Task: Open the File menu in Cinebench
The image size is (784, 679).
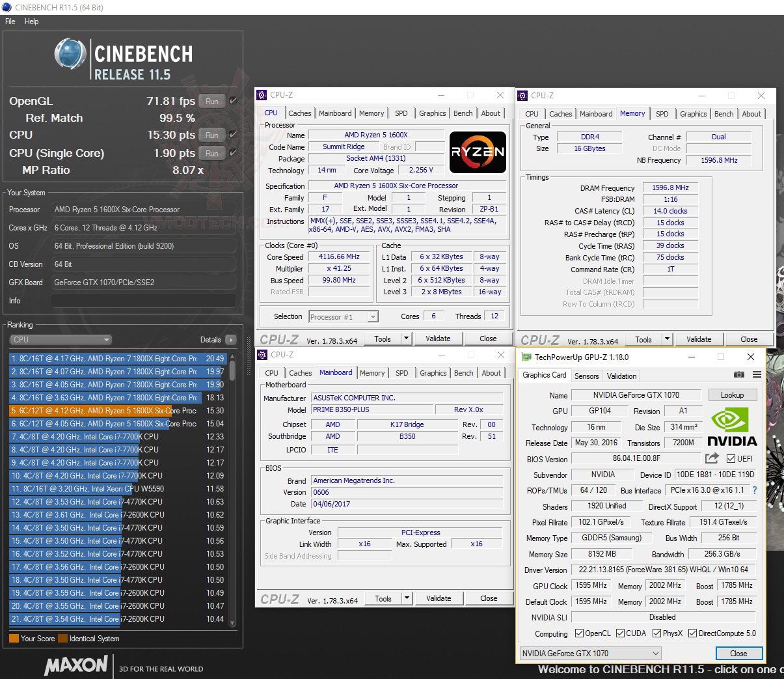Action: pyautogui.click(x=10, y=21)
